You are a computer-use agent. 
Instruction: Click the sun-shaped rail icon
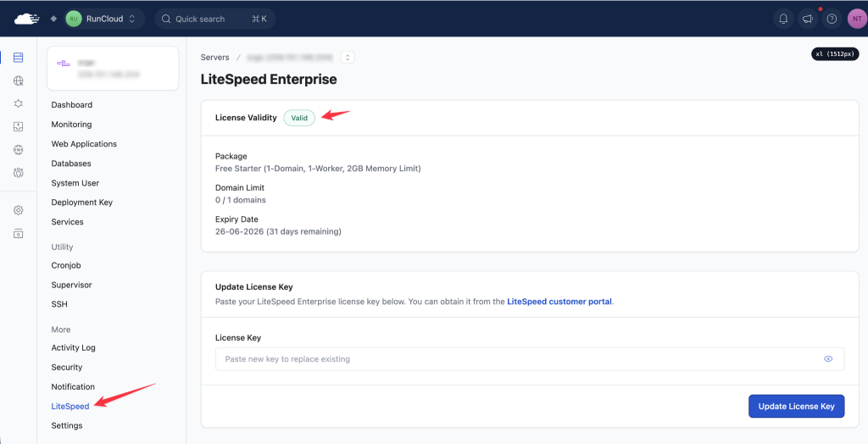[19, 103]
